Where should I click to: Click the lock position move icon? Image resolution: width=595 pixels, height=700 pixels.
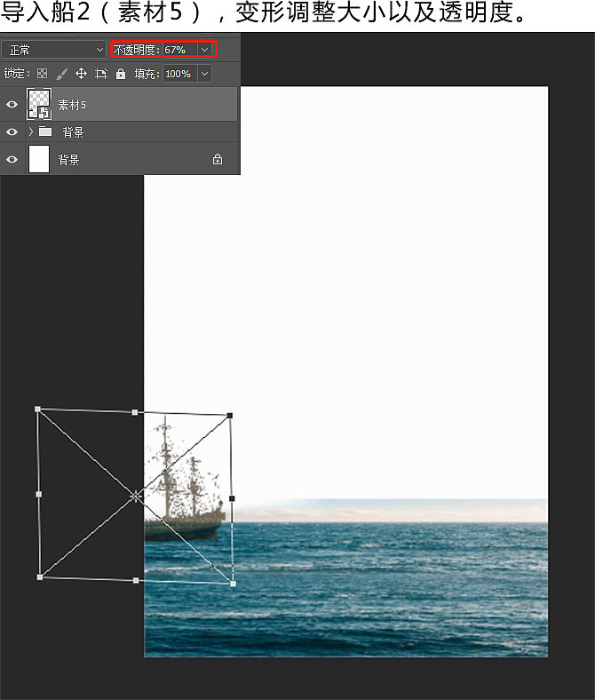coord(81,74)
